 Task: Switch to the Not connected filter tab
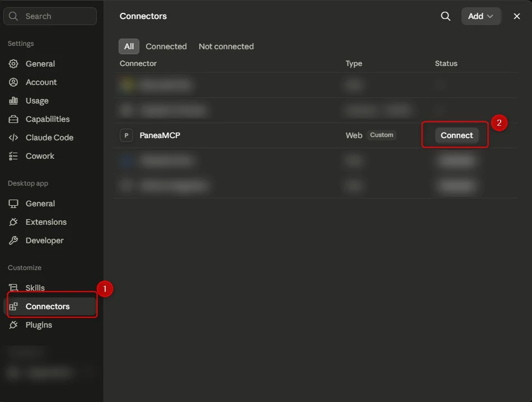click(x=227, y=46)
